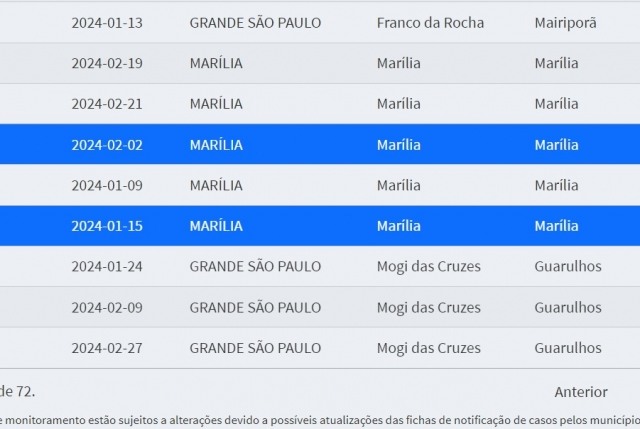The image size is (640, 429).
Task: Click MARÍLIA region in 2024-02-19 row
Action: tap(216, 63)
